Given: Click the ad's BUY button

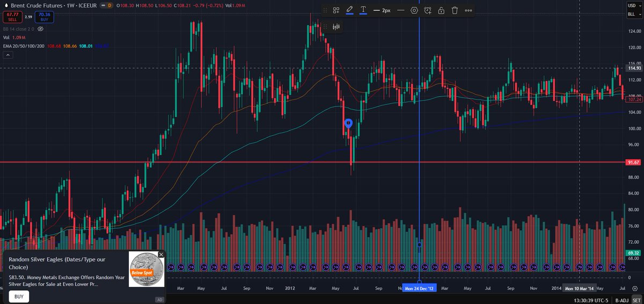Looking at the screenshot, I should coord(19,296).
